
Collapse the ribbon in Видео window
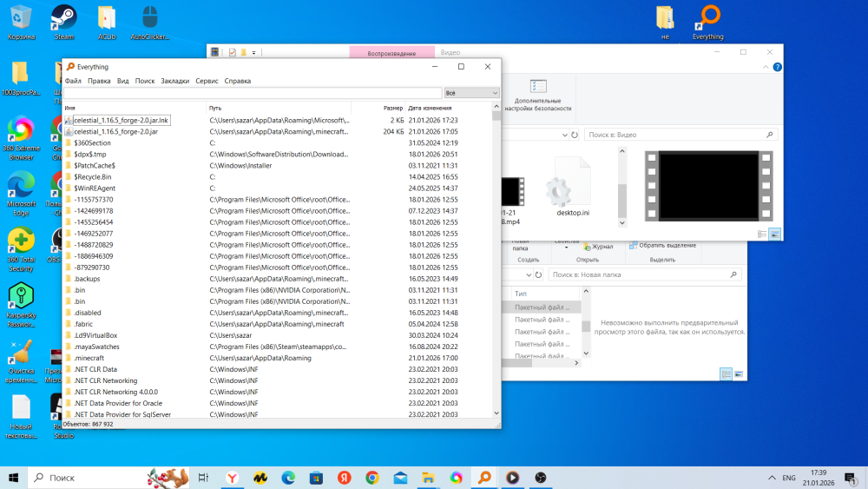(766, 67)
